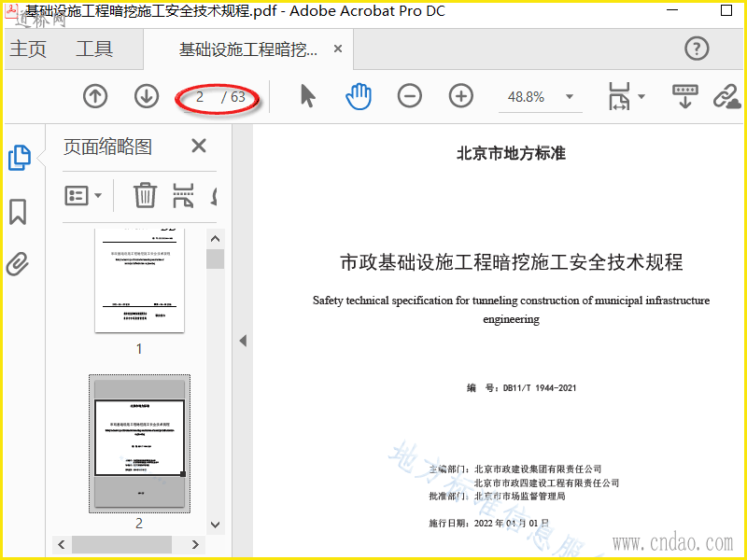Delete selected page with trash icon

point(145,195)
